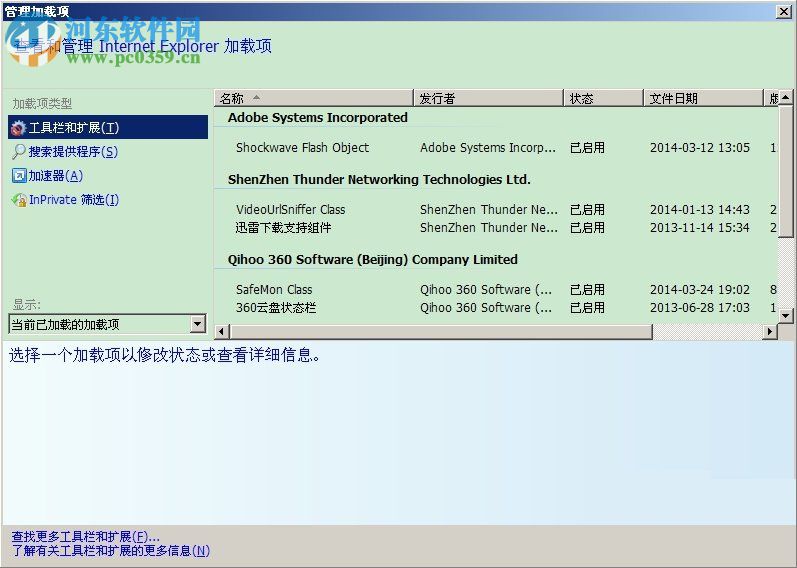Sort list by 状态 column header
This screenshot has height=568, width=797.
603,98
